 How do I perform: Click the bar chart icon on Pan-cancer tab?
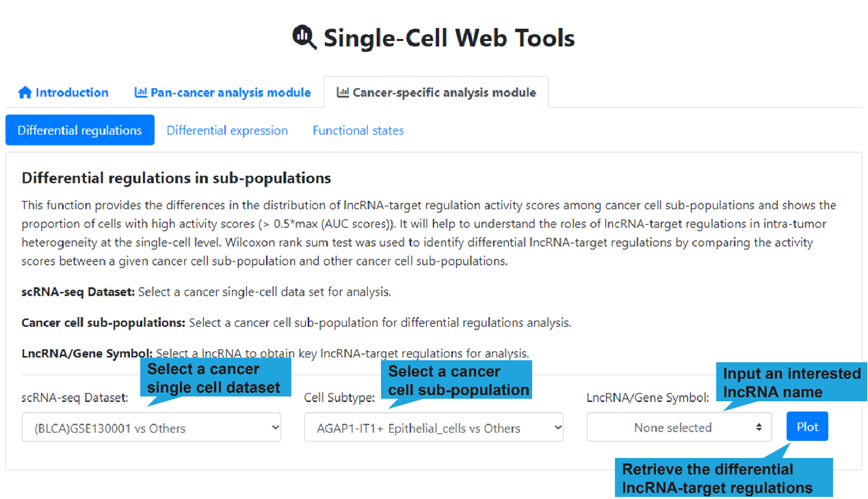coord(141,92)
